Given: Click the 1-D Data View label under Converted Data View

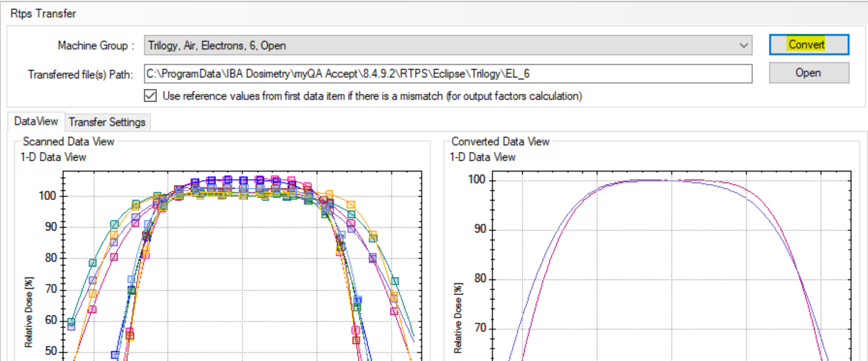Looking at the screenshot, I should tap(482, 157).
